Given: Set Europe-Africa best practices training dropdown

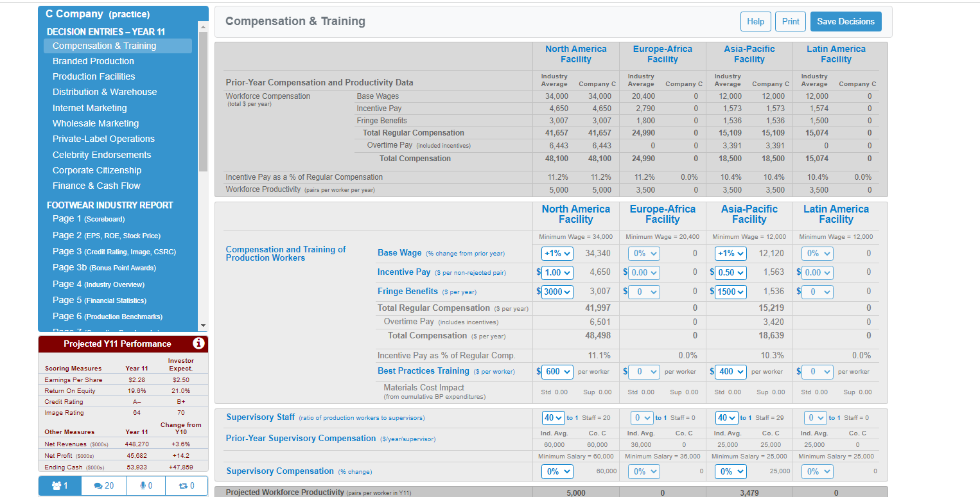Looking at the screenshot, I should 644,371.
